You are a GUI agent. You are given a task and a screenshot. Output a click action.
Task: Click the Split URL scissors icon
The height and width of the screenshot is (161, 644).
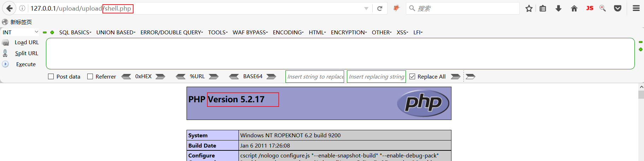pos(5,53)
